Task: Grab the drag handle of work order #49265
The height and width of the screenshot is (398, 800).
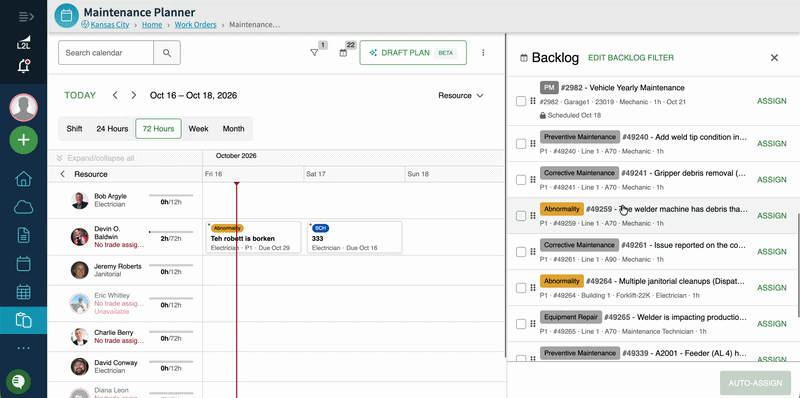Action: tap(533, 324)
